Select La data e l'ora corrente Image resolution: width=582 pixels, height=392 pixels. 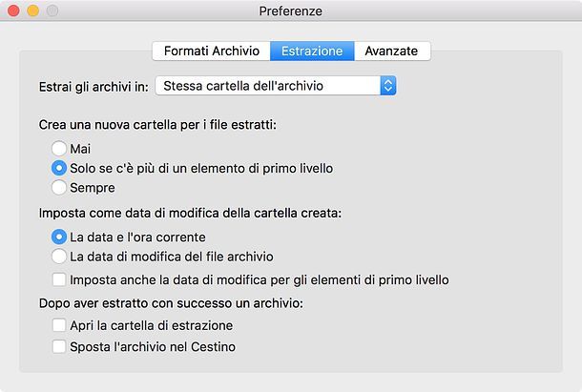59,237
